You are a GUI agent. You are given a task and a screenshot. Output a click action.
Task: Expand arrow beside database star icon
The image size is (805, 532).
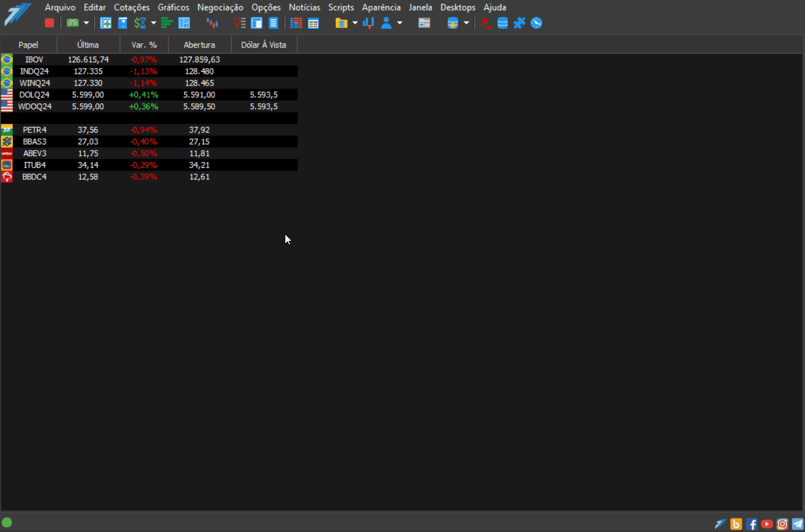click(466, 23)
